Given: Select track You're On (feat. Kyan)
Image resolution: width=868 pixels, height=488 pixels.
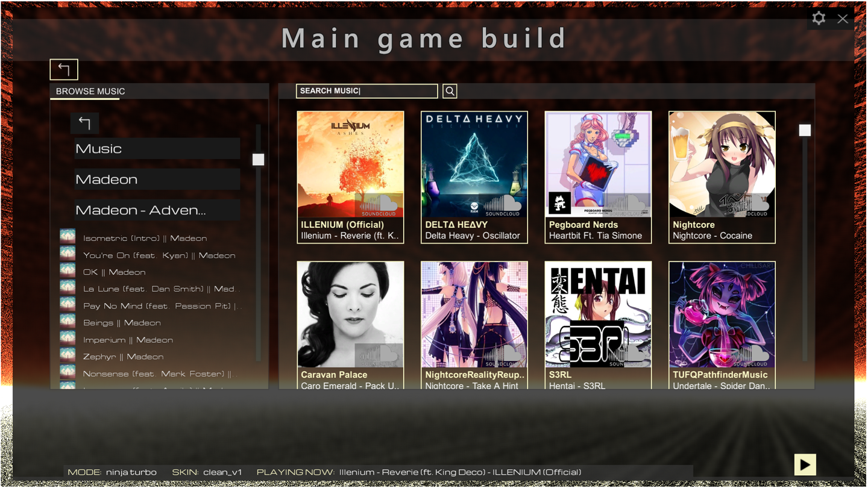Looking at the screenshot, I should click(x=159, y=255).
